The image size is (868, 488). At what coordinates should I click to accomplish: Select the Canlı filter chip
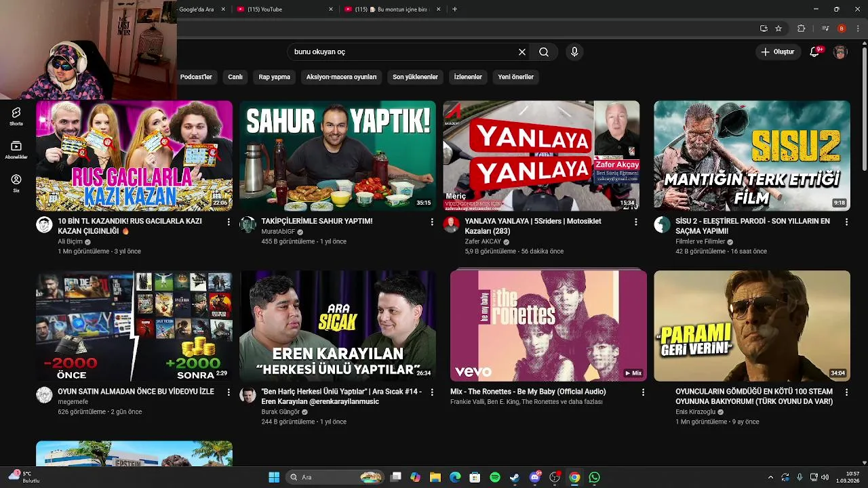tap(235, 77)
